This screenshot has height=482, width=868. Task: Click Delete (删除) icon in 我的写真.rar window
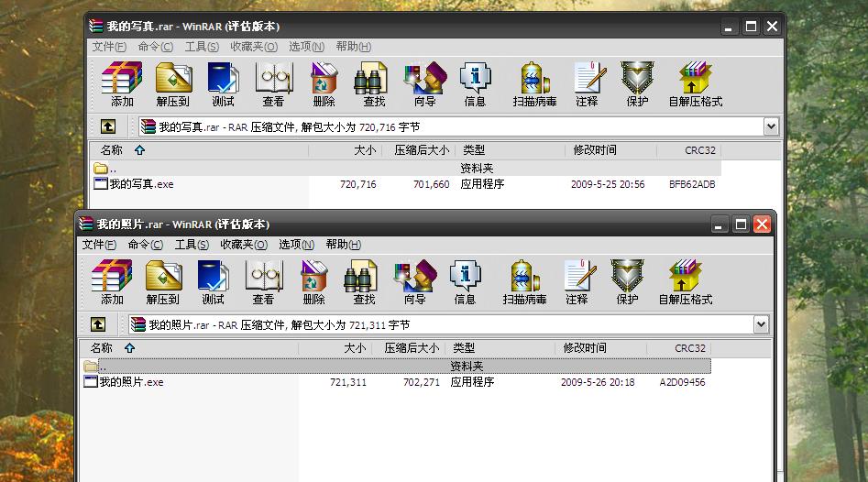pyautogui.click(x=324, y=84)
